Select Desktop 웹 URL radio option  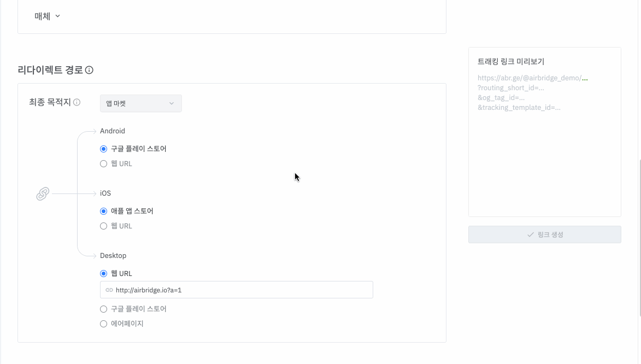click(x=103, y=274)
